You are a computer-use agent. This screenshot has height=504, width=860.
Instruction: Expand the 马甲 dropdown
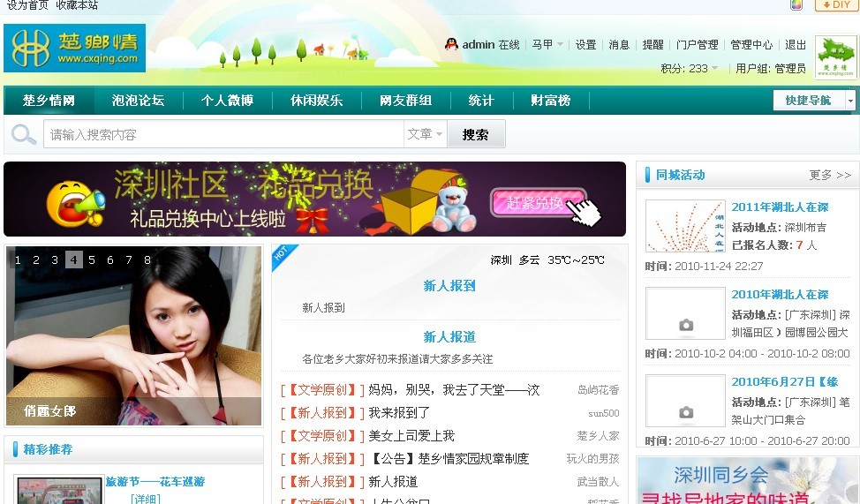[547, 44]
